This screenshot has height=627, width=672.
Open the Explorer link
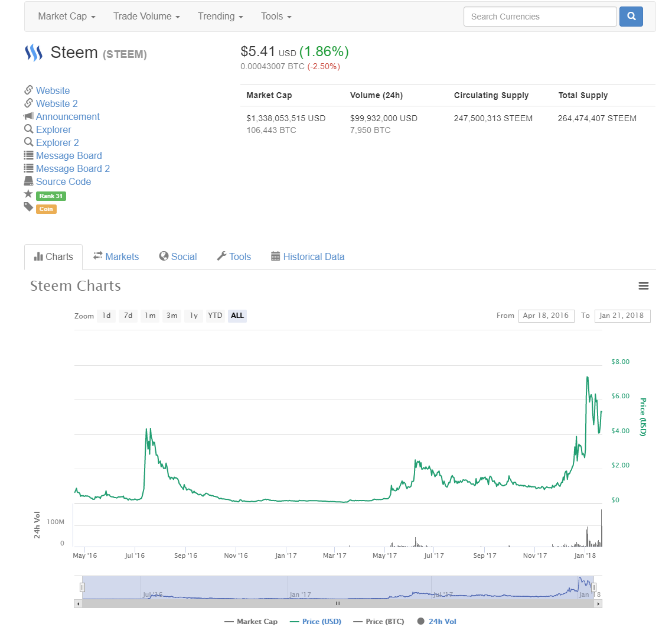point(54,129)
